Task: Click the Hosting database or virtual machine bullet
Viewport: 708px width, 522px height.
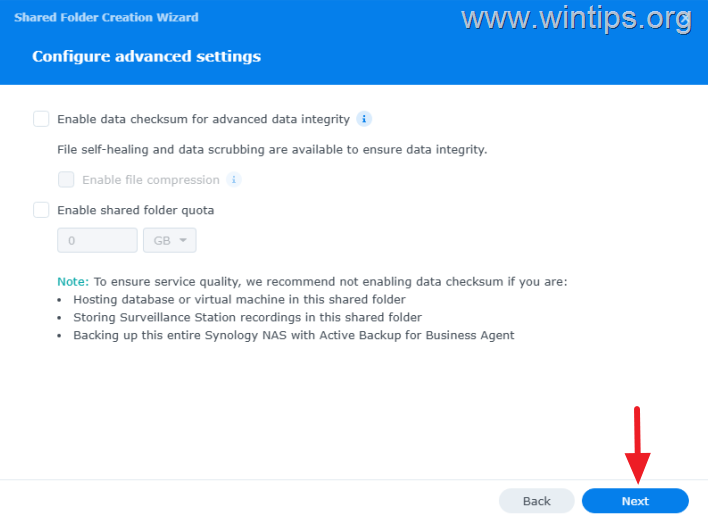Action: click(241, 300)
